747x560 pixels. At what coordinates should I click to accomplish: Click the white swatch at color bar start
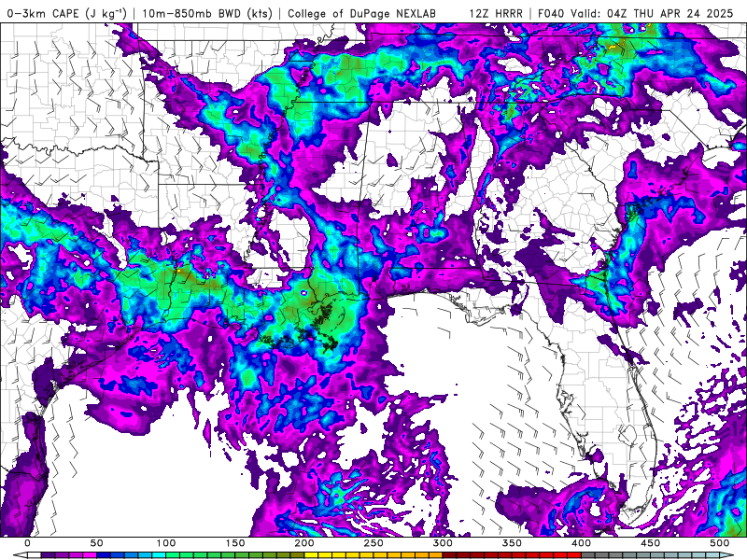35,554
